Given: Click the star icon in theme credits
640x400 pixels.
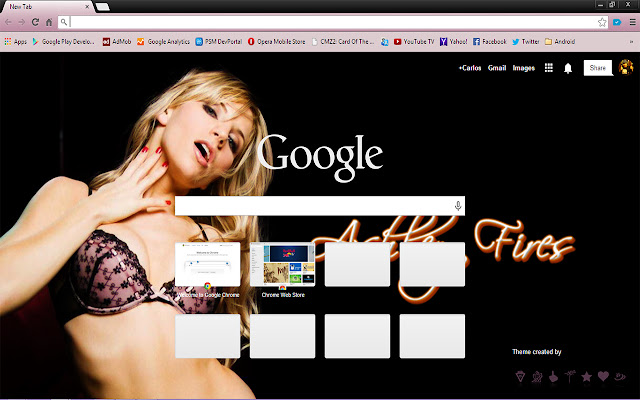Looking at the screenshot, I should pyautogui.click(x=587, y=376).
